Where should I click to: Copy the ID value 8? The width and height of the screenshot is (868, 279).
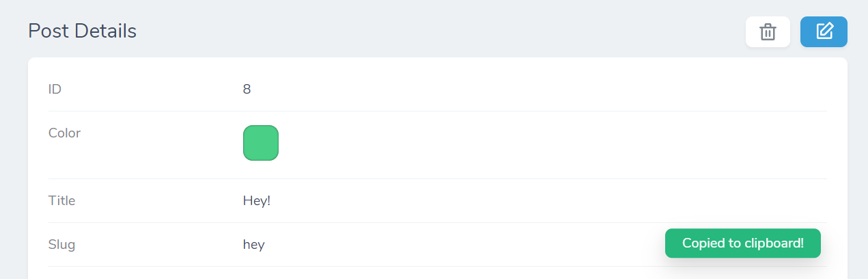pyautogui.click(x=247, y=89)
